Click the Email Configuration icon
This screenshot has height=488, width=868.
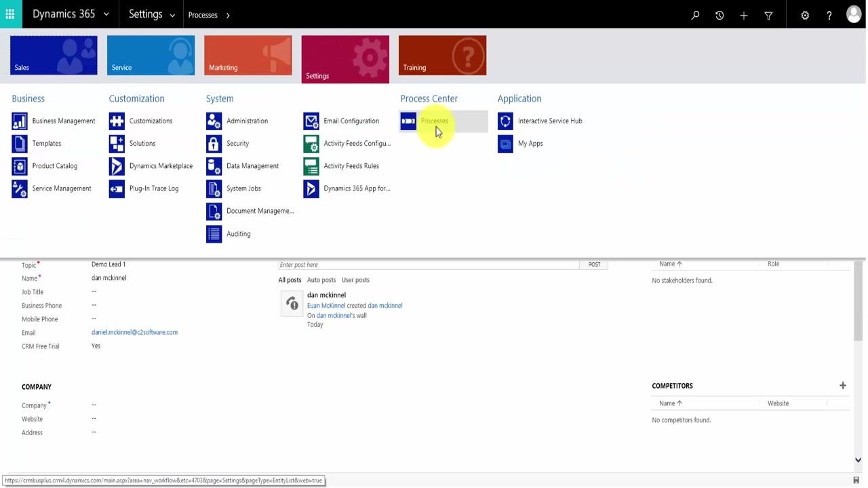[x=311, y=121]
